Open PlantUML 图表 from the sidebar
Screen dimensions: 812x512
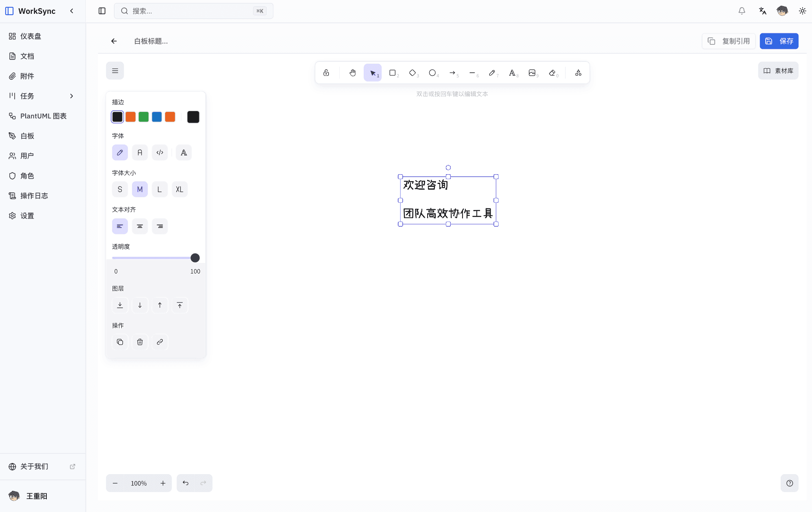click(44, 116)
